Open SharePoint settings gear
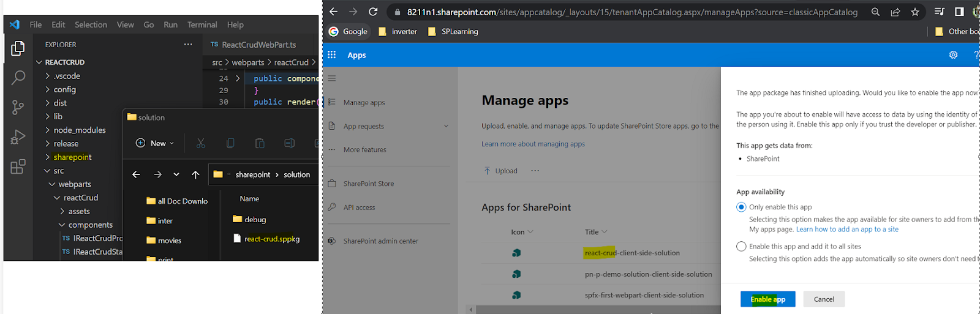The width and height of the screenshot is (980, 314). [953, 54]
